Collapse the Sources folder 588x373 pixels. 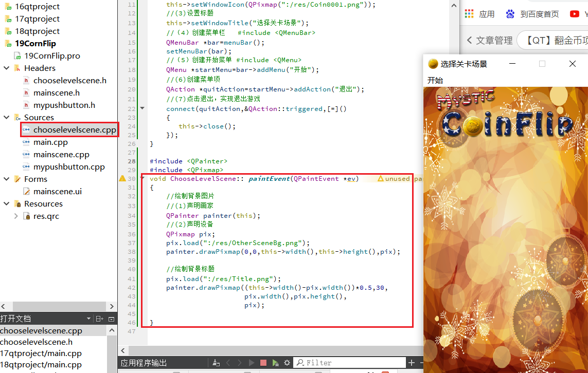[6, 117]
